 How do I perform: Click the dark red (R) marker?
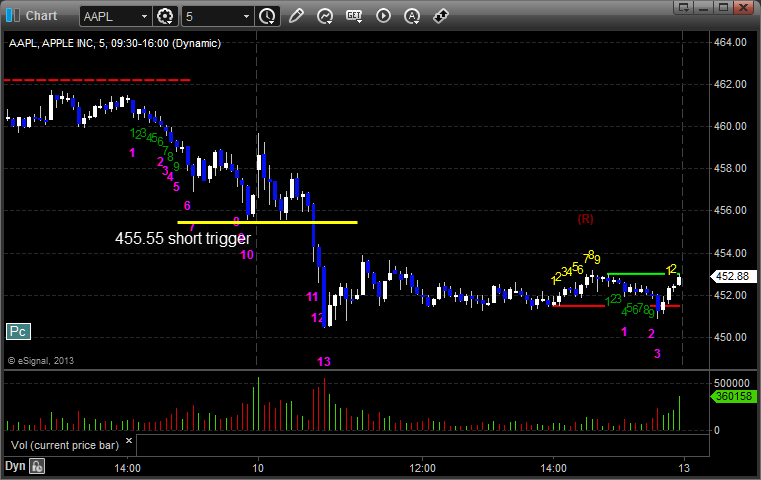[x=585, y=219]
